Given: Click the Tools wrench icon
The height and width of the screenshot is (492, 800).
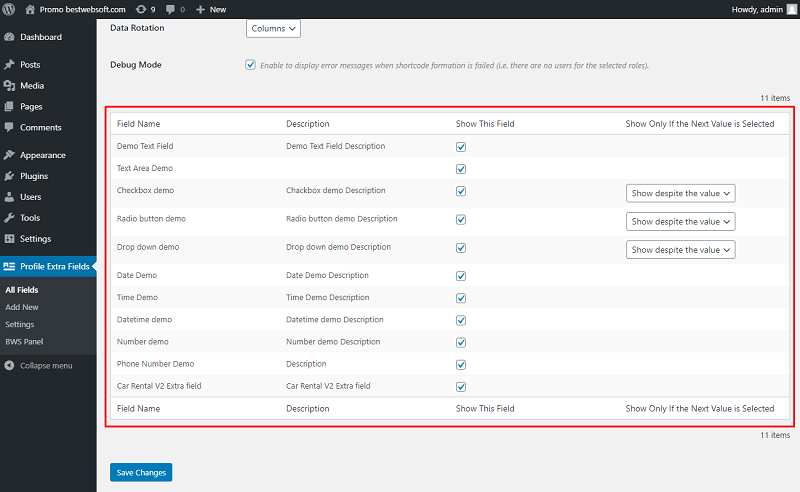Looking at the screenshot, I should [x=9, y=217].
